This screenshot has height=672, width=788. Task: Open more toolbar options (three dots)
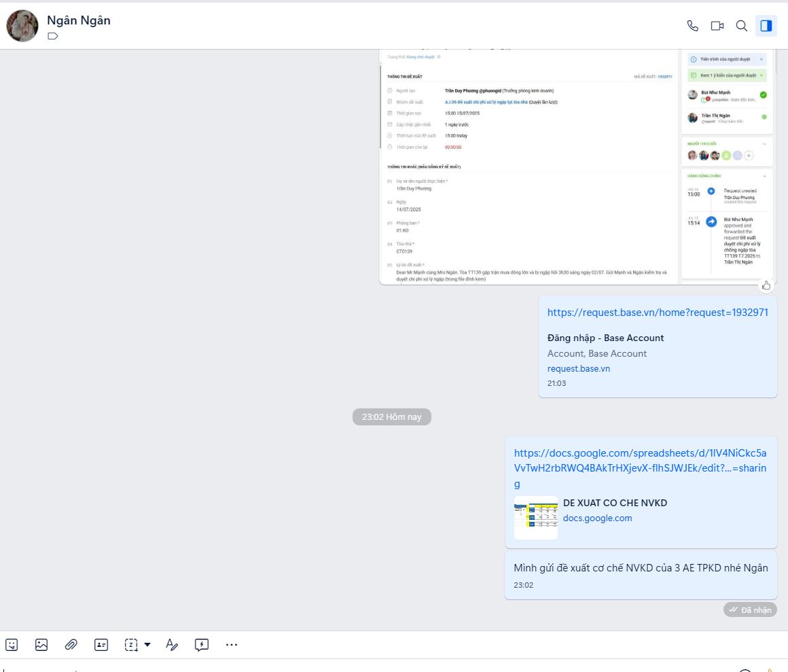[x=232, y=645]
